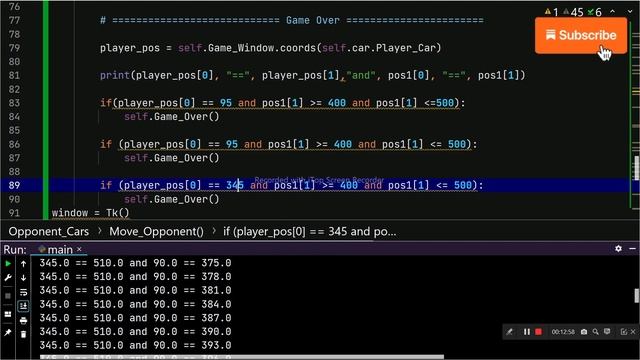Jump up the stack trace arrow
Viewport: 640px width, 360px height.
pos(23,264)
